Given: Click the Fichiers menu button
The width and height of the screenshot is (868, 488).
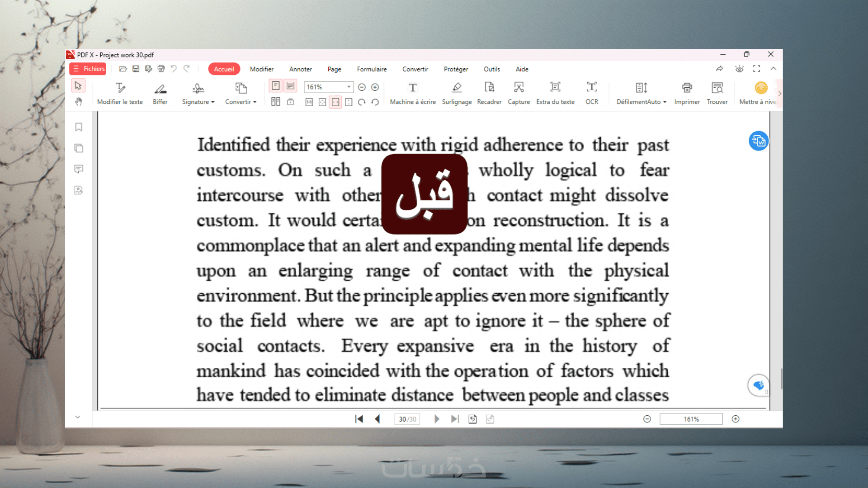Looking at the screenshot, I should 88,69.
